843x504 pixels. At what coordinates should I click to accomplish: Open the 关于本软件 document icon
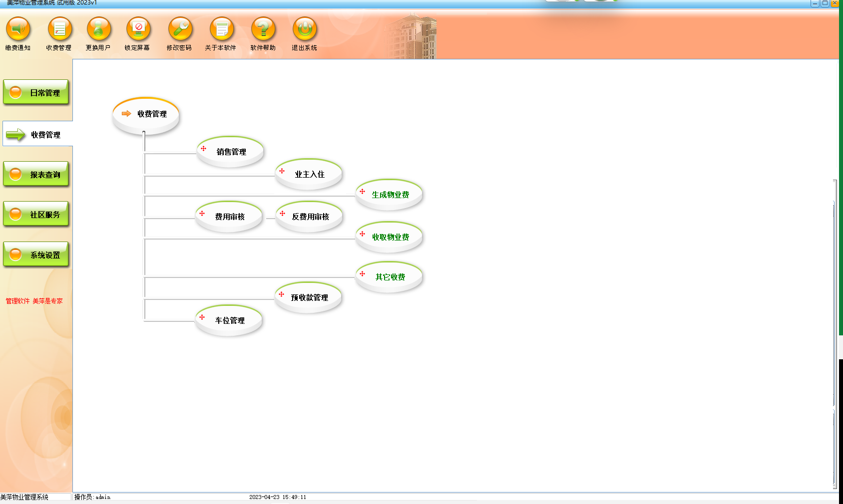(222, 29)
